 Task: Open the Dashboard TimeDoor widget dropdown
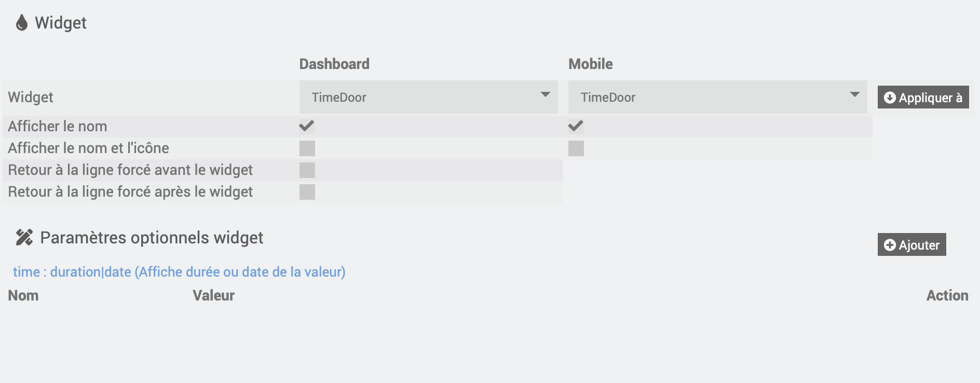tap(428, 97)
